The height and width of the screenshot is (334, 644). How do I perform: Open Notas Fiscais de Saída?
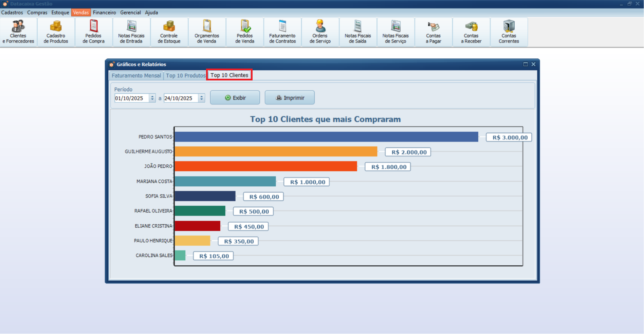[x=357, y=32]
